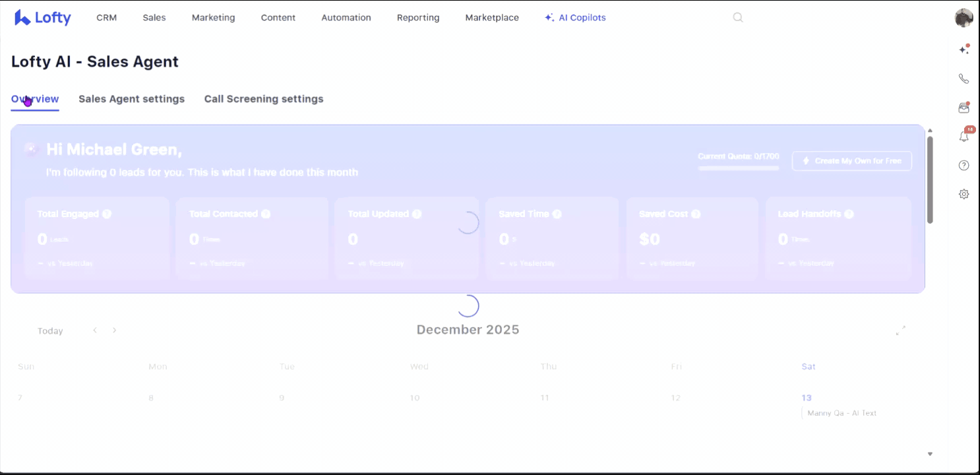Open the search magnifier icon
The height and width of the screenshot is (475, 980).
coord(738,18)
